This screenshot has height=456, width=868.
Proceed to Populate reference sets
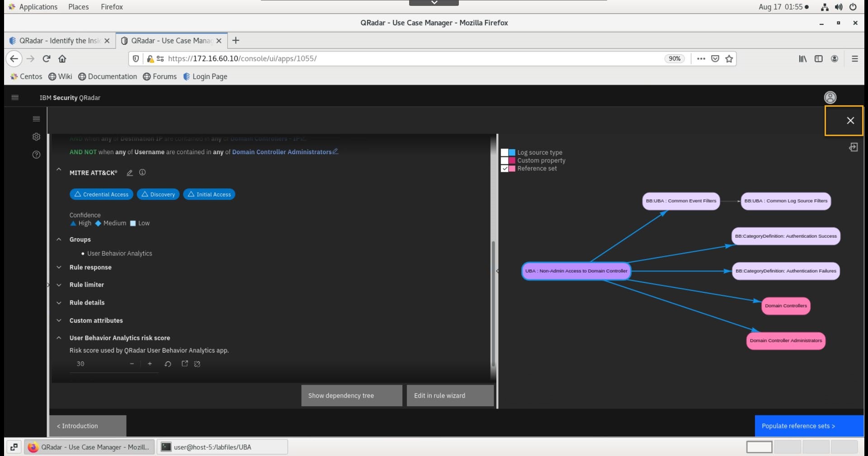[809, 426]
